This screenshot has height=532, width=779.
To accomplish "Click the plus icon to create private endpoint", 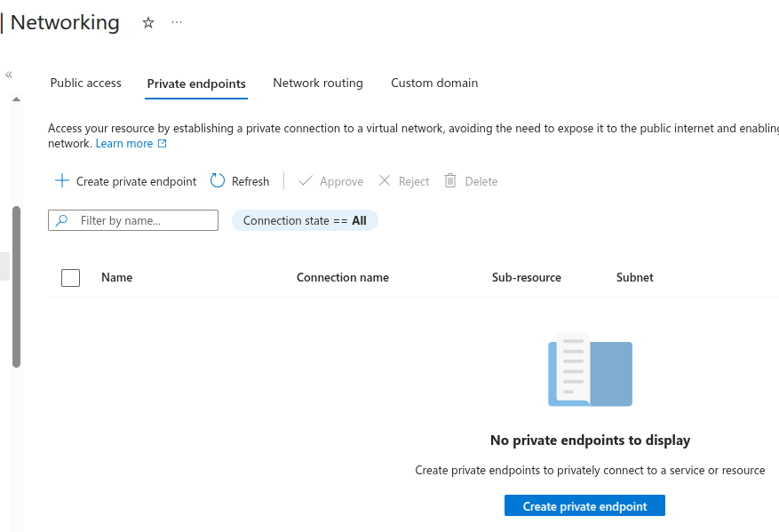I will (61, 180).
